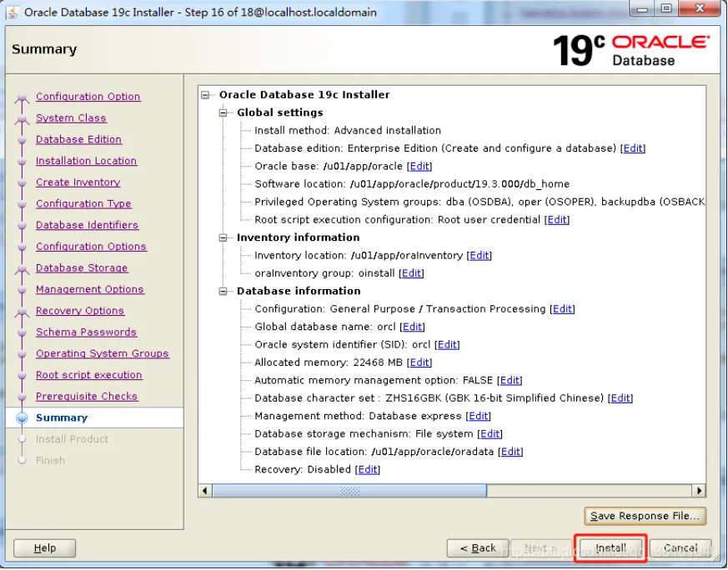
Task: Collapse the Database information section
Action: coord(223,292)
